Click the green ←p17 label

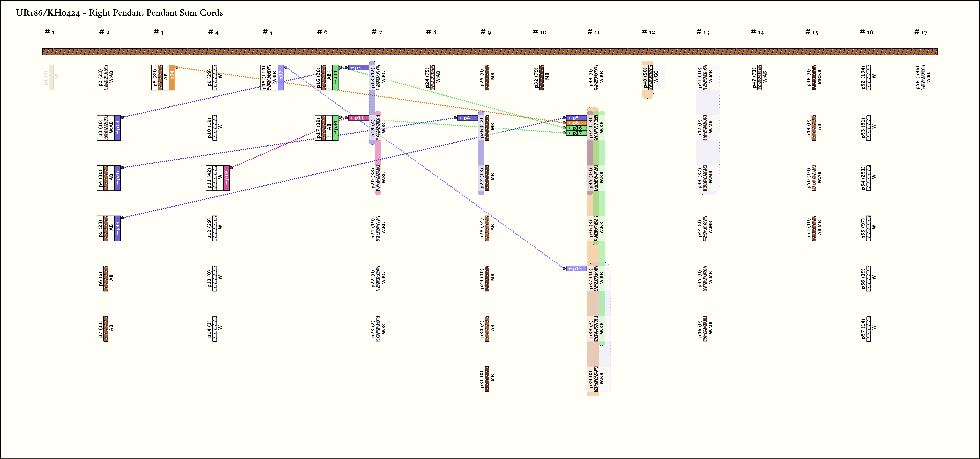pos(576,133)
